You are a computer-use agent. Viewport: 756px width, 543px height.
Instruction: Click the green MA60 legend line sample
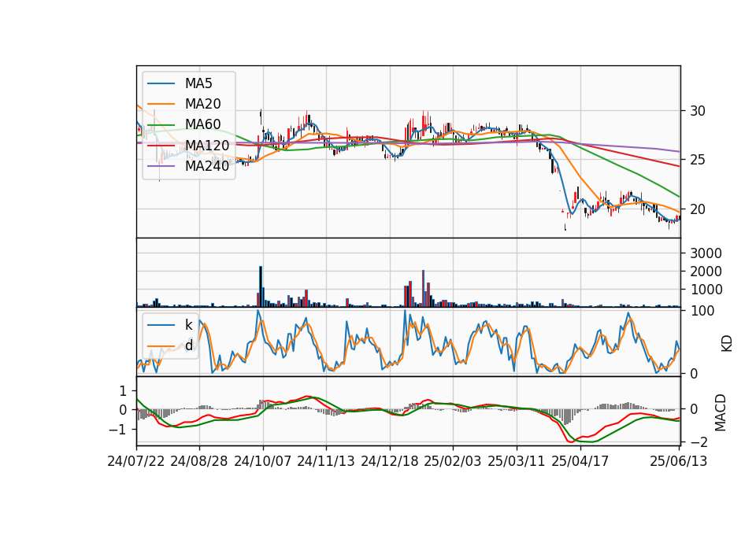coord(161,124)
